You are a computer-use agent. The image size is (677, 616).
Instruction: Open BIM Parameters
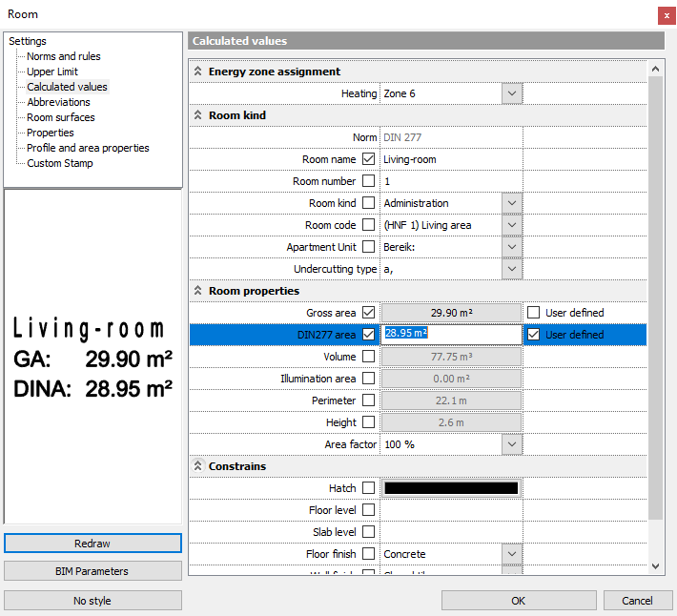pyautogui.click(x=92, y=571)
